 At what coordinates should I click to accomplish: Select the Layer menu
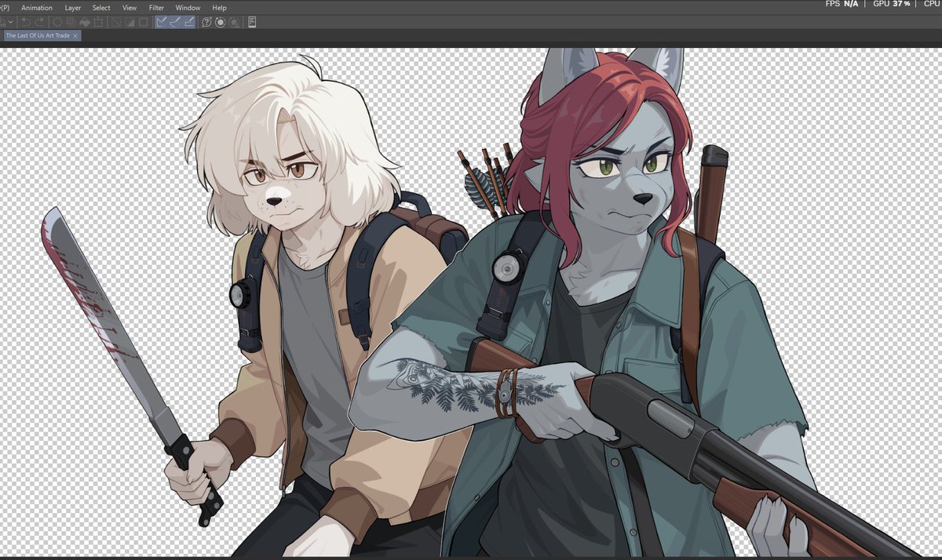[72, 7]
